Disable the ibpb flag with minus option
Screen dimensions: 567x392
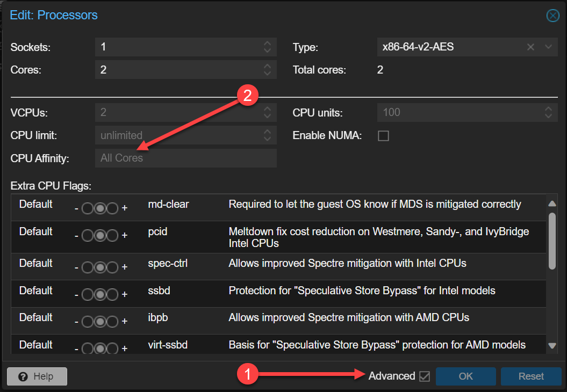pyautogui.click(x=88, y=322)
